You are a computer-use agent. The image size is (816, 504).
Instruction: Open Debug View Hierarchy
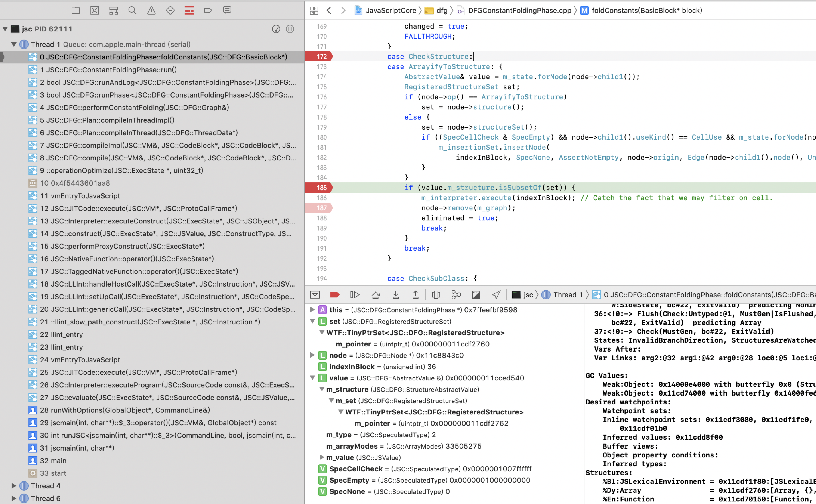click(x=436, y=295)
